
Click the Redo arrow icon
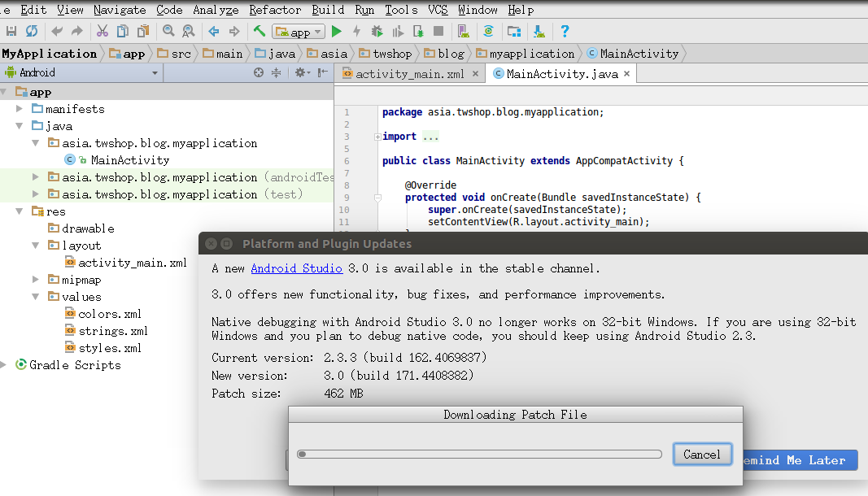click(x=77, y=32)
